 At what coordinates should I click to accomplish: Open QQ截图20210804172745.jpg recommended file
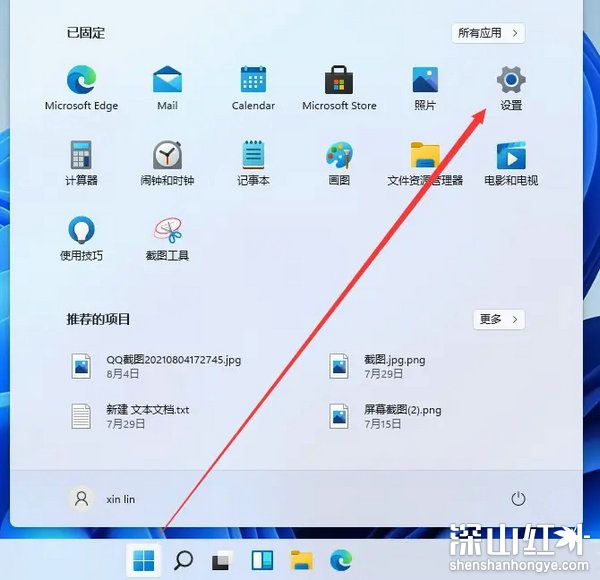[156, 366]
